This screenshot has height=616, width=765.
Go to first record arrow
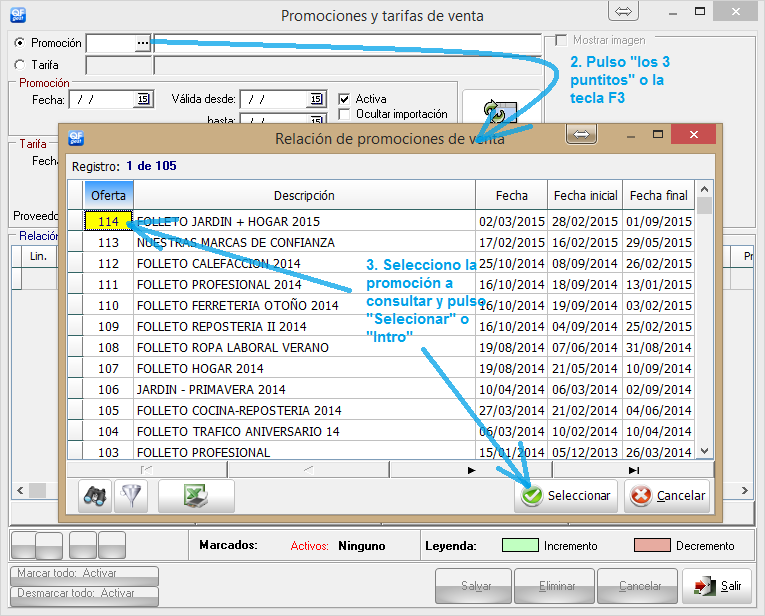[x=146, y=470]
